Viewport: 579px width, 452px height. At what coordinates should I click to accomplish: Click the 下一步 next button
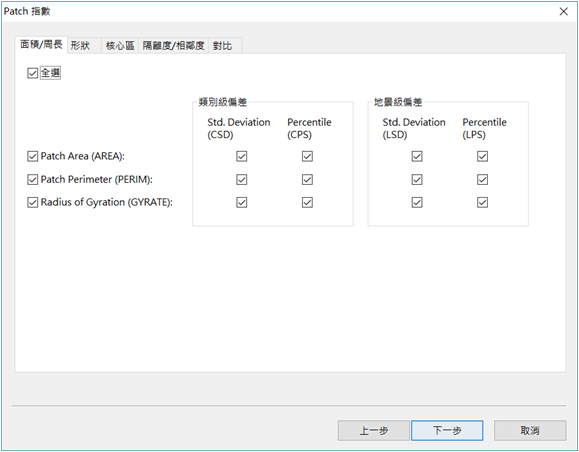[x=447, y=430]
